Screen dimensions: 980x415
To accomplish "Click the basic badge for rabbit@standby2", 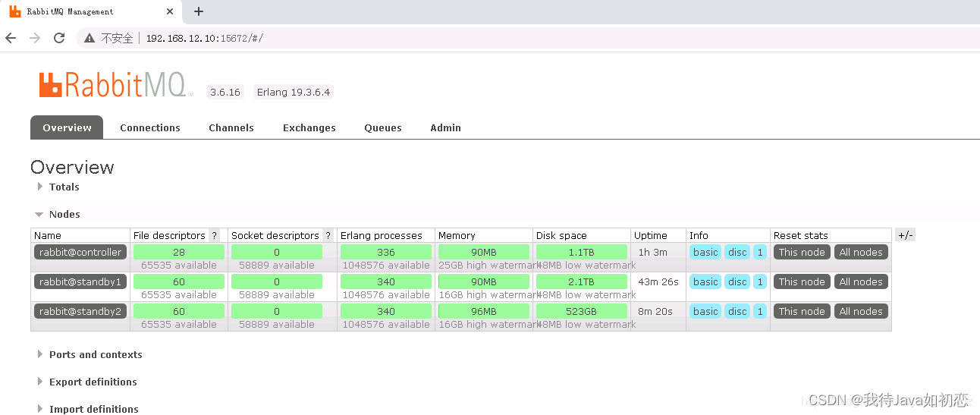I will point(705,311).
